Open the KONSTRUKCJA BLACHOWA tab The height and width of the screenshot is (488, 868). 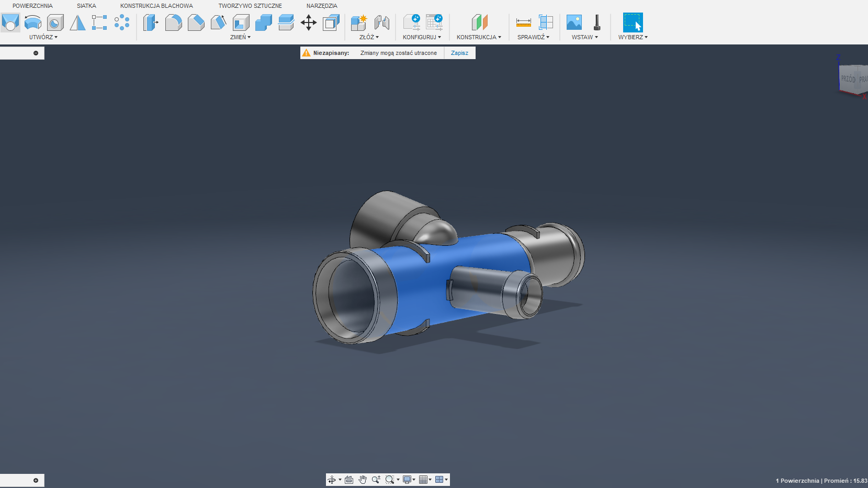click(x=156, y=6)
